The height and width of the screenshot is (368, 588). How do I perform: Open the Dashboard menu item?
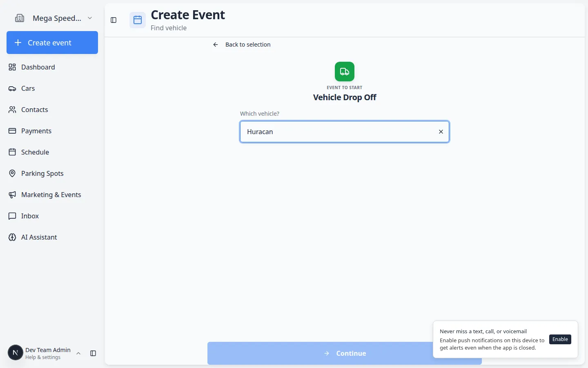pos(52,67)
